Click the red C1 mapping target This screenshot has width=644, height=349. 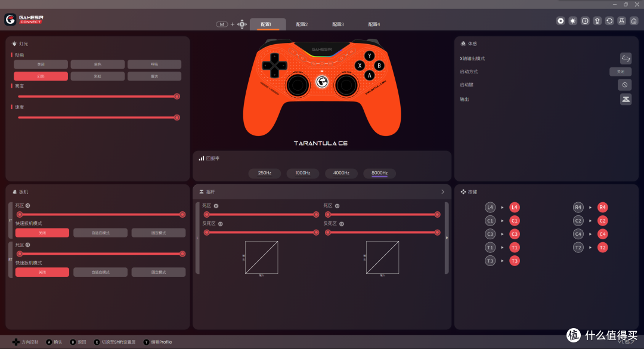515,221
